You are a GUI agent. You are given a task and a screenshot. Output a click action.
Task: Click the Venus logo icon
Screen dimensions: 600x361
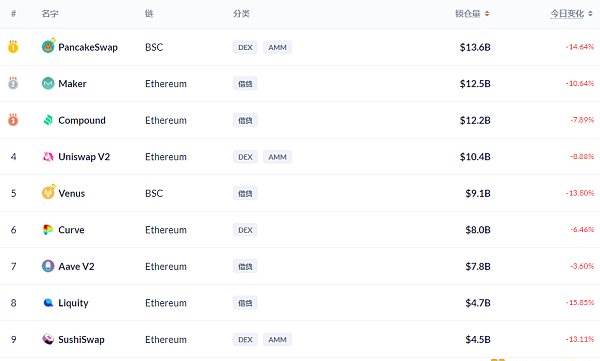tap(48, 192)
